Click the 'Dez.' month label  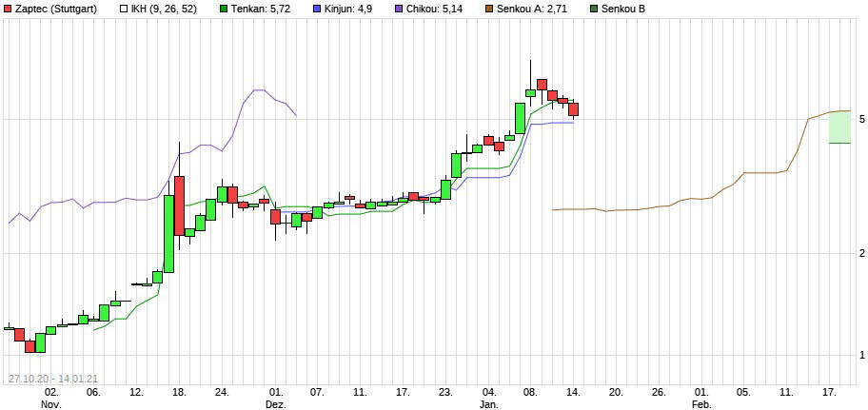pos(275,404)
